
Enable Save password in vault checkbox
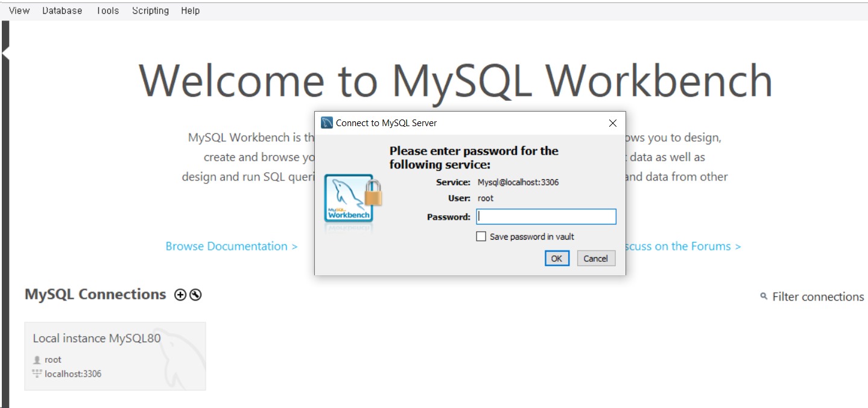coord(481,237)
